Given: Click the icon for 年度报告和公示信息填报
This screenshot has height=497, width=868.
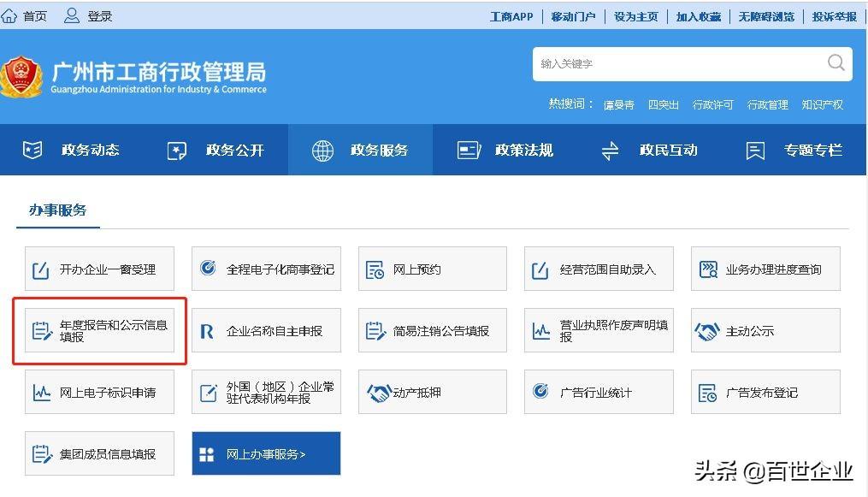Looking at the screenshot, I should coord(42,330).
